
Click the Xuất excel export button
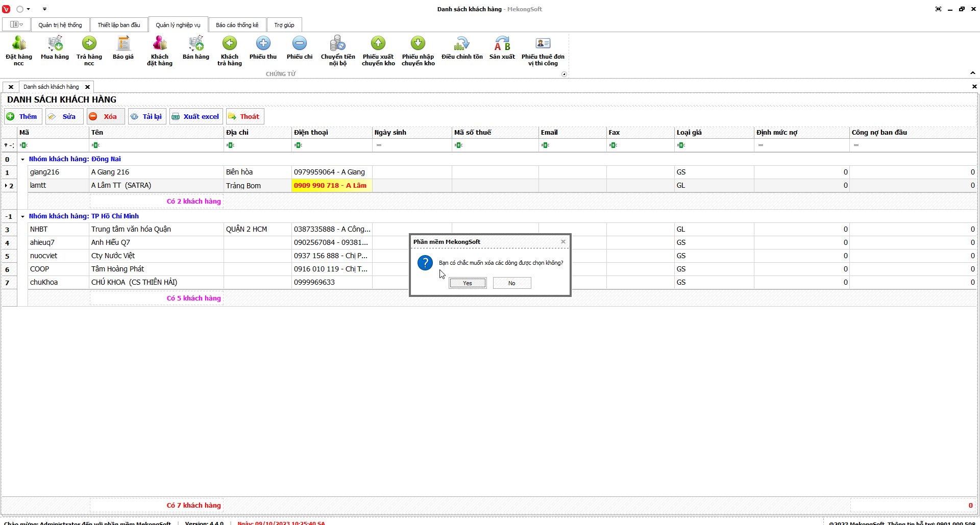tap(196, 116)
